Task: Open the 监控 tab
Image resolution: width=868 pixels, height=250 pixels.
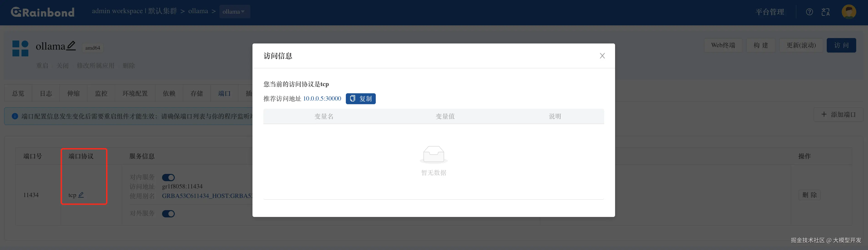Action: pyautogui.click(x=101, y=93)
